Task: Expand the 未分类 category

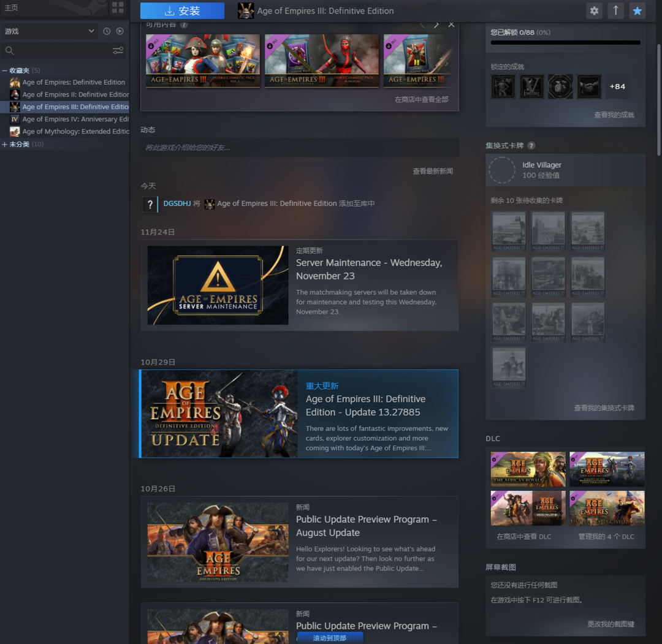Action: (x=5, y=145)
